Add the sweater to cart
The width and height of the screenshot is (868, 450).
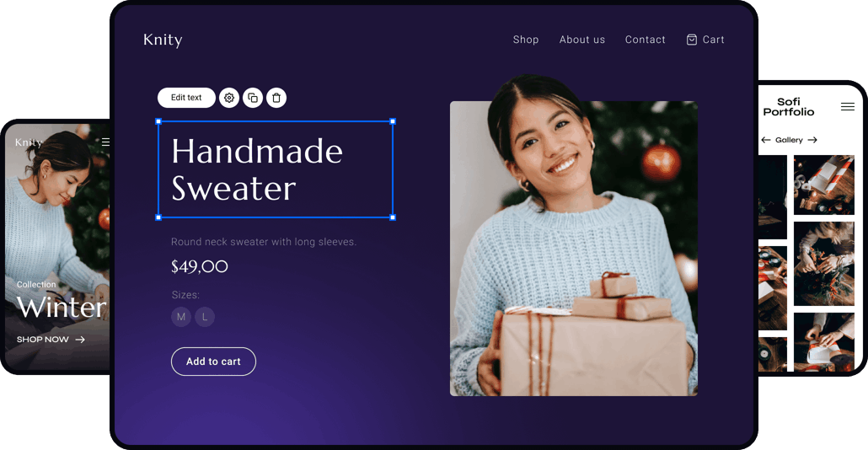214,362
